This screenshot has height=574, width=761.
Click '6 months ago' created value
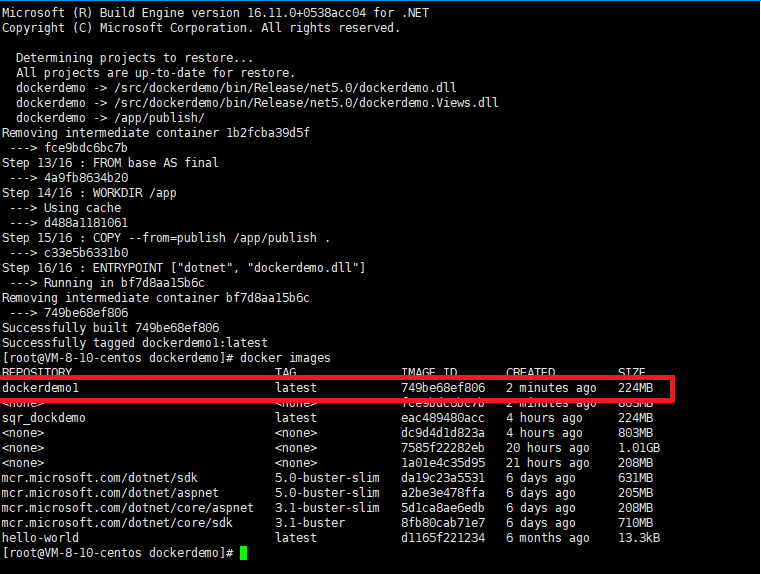click(x=547, y=538)
